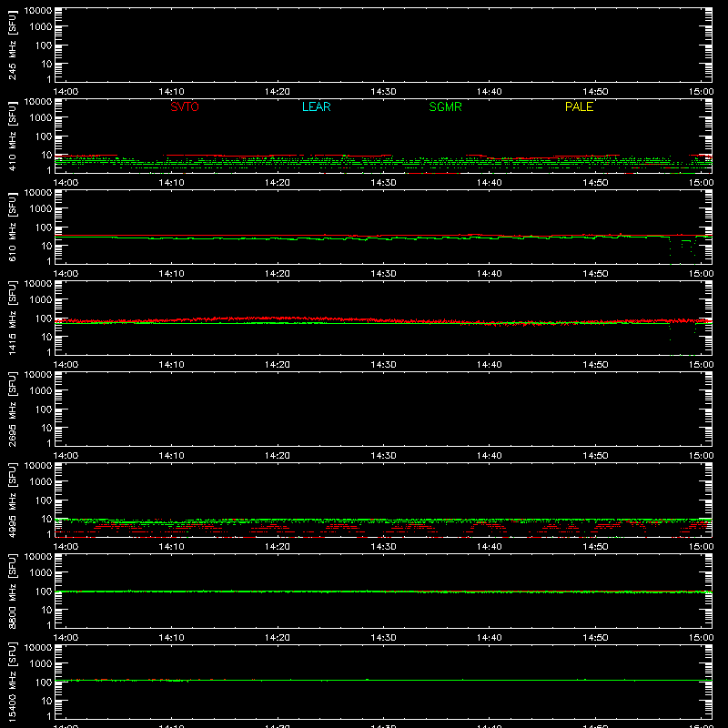Click 14:30 label below the 1415 MHz panel
The height and width of the screenshot is (728, 728).
(x=383, y=365)
